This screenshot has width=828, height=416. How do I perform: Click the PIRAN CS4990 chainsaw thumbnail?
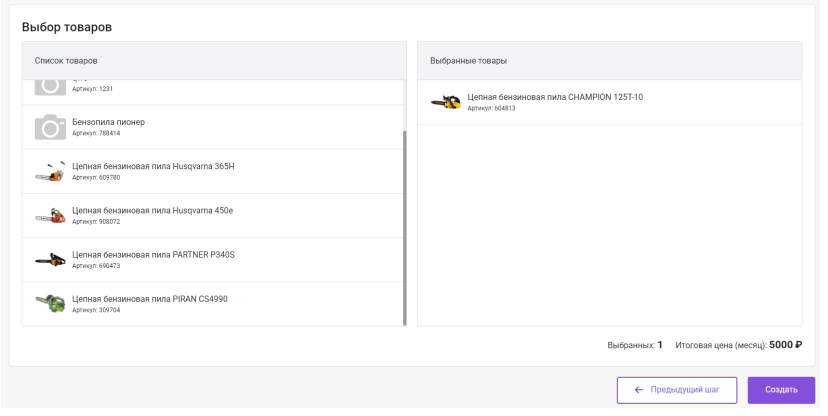pyautogui.click(x=50, y=304)
